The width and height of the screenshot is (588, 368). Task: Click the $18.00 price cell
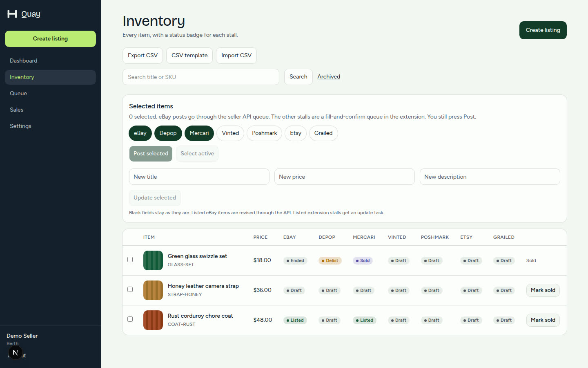[x=262, y=260]
